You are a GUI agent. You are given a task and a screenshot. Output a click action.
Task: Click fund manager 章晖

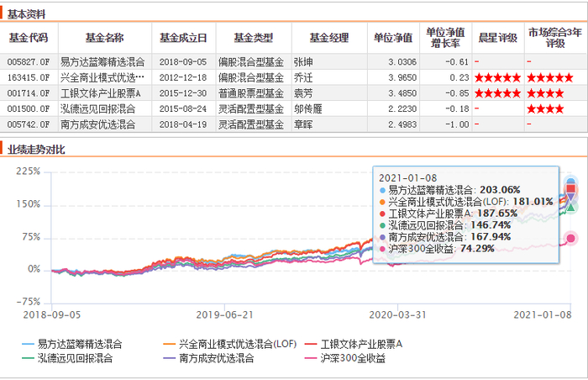pos(303,124)
